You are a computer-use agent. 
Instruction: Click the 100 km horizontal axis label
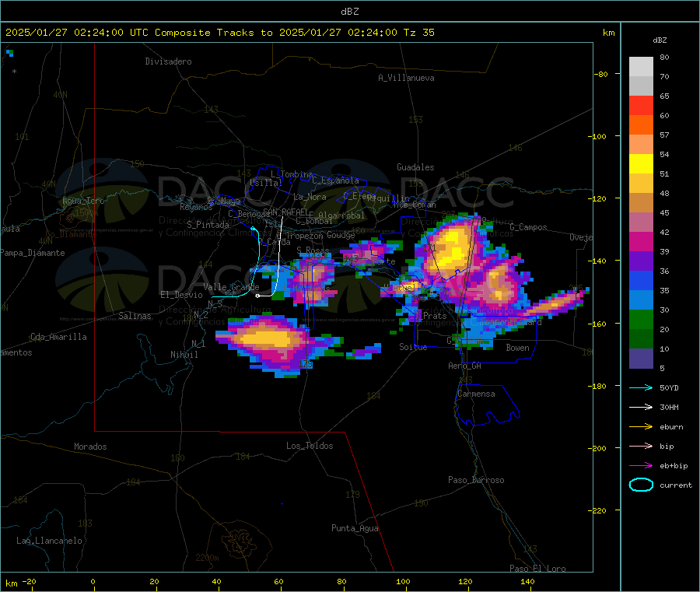click(x=403, y=581)
